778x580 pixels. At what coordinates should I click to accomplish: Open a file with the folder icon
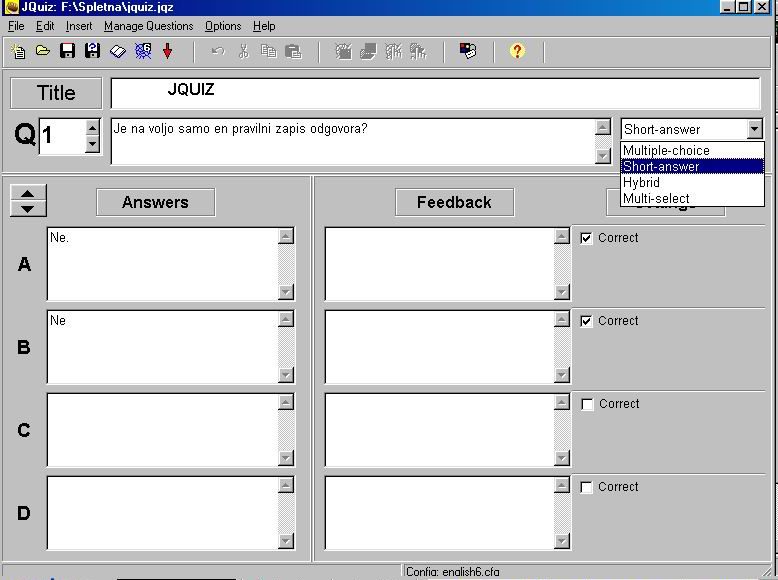click(x=43, y=51)
